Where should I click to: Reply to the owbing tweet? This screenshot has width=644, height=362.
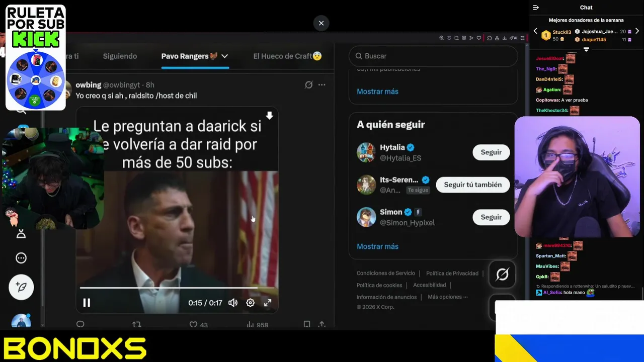(x=80, y=325)
